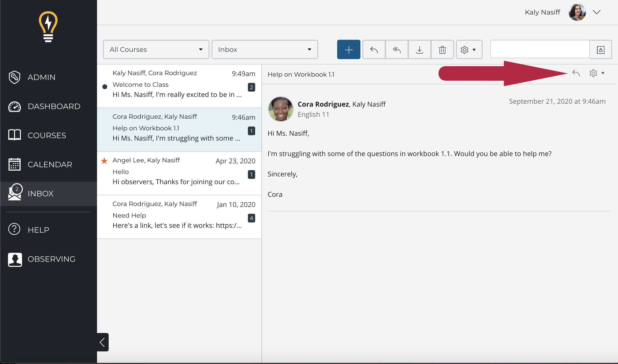This screenshot has height=364, width=618.
Task: Open toolbar gear settings dropdown
Action: 469,49
